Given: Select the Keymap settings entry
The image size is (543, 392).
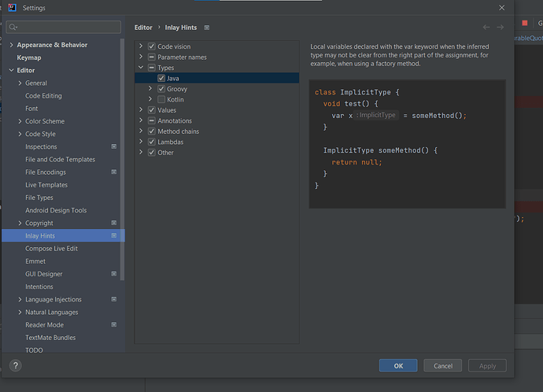Looking at the screenshot, I should [29, 57].
